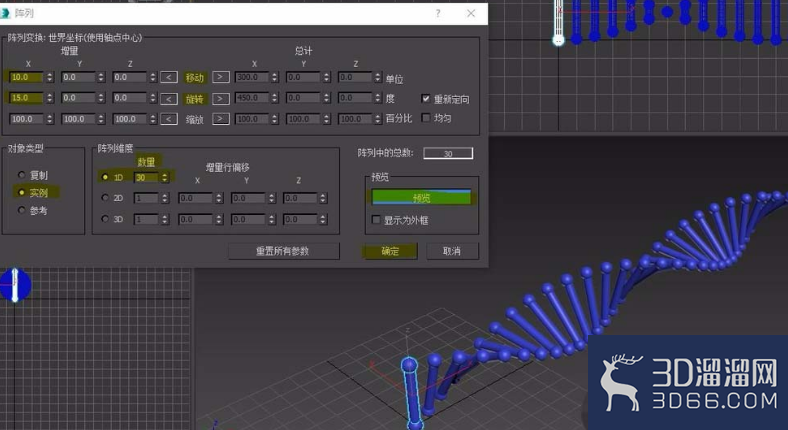
Task: Click the left arrow button beside 旋转
Action: pos(169,98)
